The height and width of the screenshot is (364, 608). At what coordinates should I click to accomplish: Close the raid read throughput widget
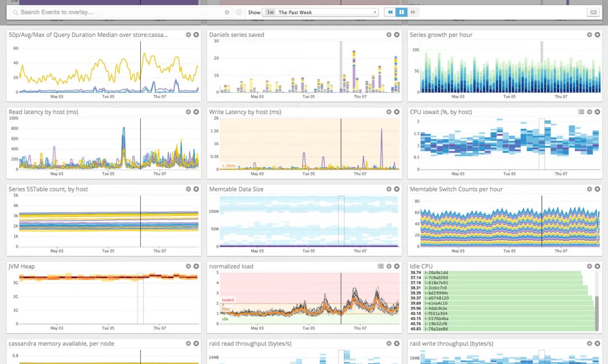click(397, 343)
